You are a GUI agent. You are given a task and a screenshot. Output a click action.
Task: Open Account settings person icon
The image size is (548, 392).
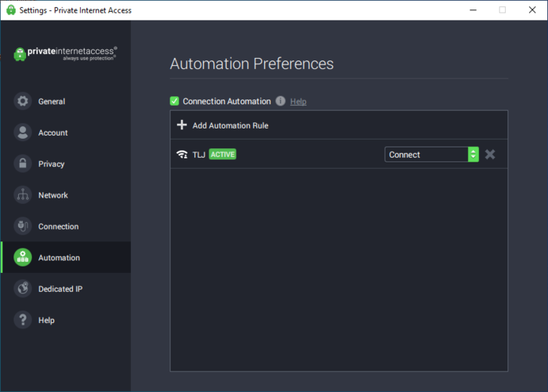pos(23,132)
